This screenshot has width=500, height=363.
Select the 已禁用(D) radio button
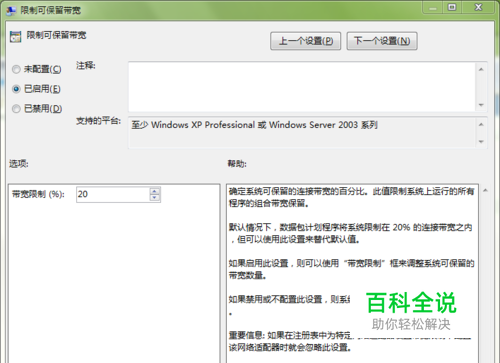point(16,109)
